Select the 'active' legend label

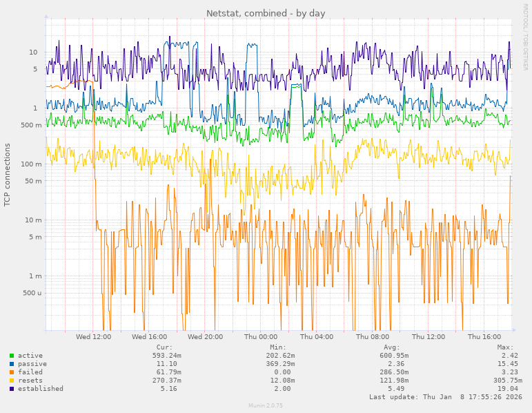coord(30,356)
